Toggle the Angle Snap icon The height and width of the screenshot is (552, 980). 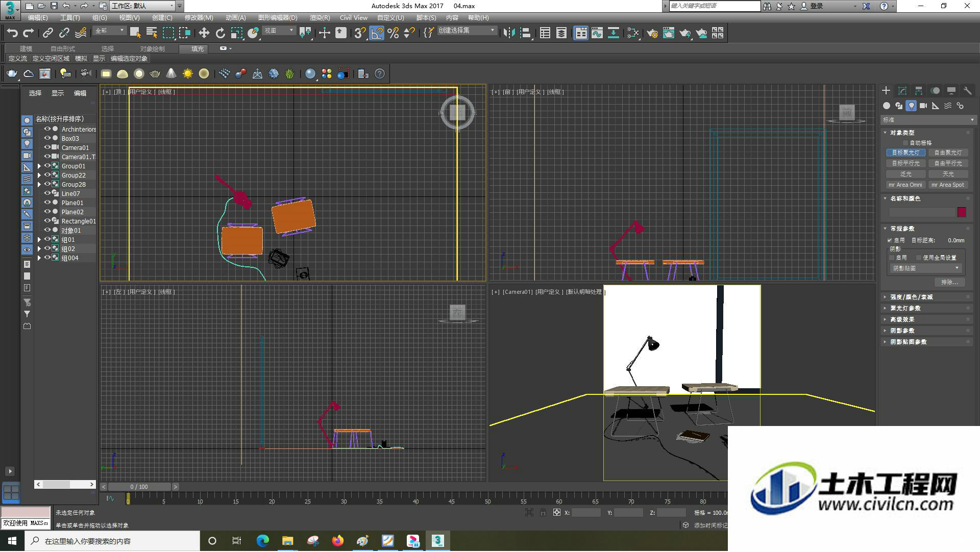pos(376,33)
